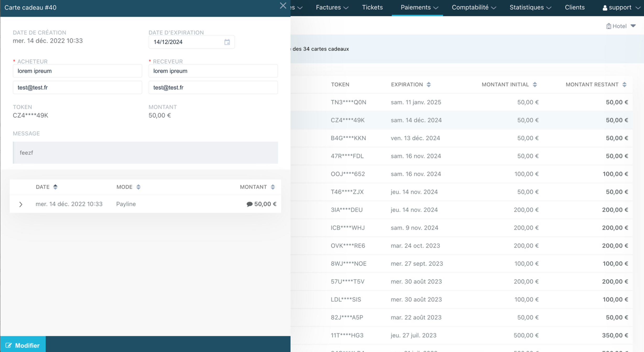Select gift card row 57U****T5V

(462, 281)
